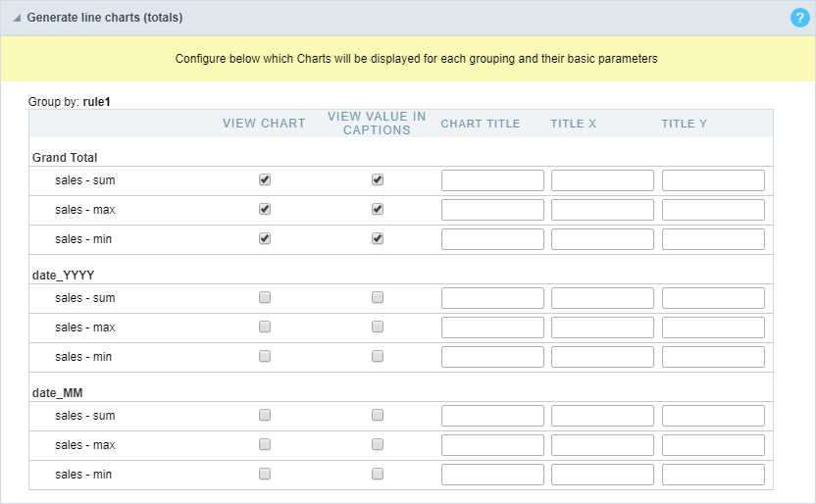Focus Title X field for date_MM sales - max
Image resolution: width=816 pixels, height=504 pixels.
click(602, 445)
